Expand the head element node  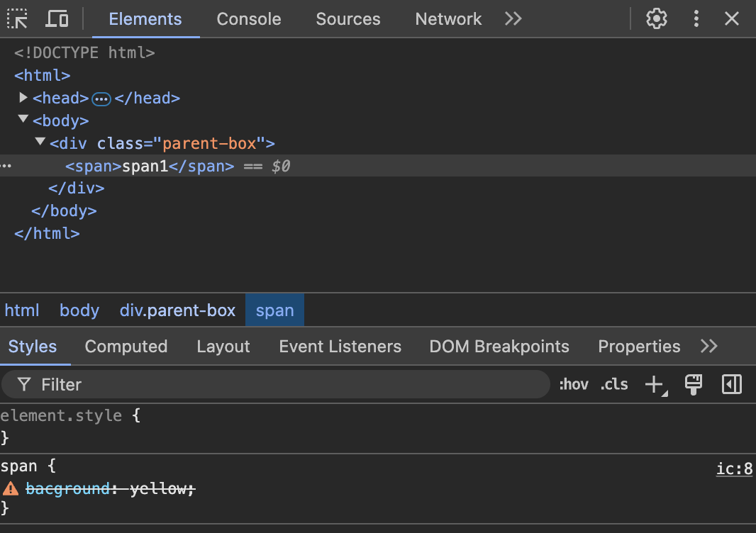coord(23,98)
